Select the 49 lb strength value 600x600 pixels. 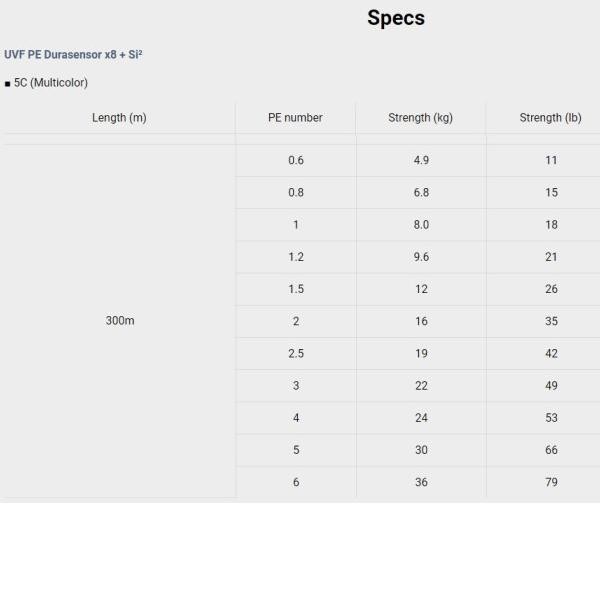pyautogui.click(x=551, y=386)
